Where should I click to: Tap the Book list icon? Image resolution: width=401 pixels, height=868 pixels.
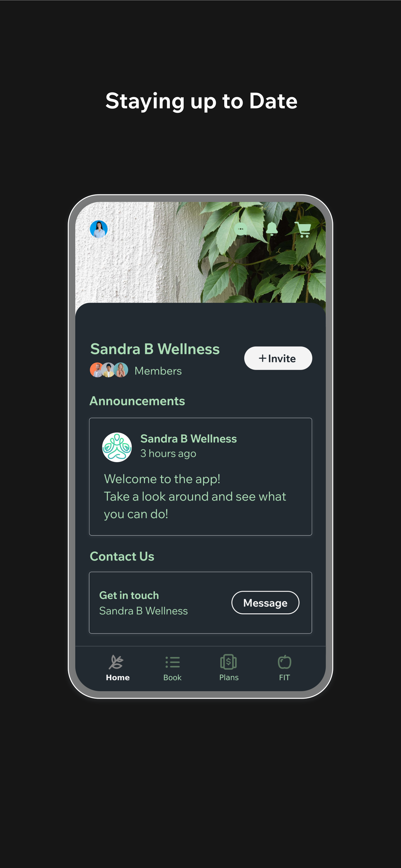coord(172,662)
